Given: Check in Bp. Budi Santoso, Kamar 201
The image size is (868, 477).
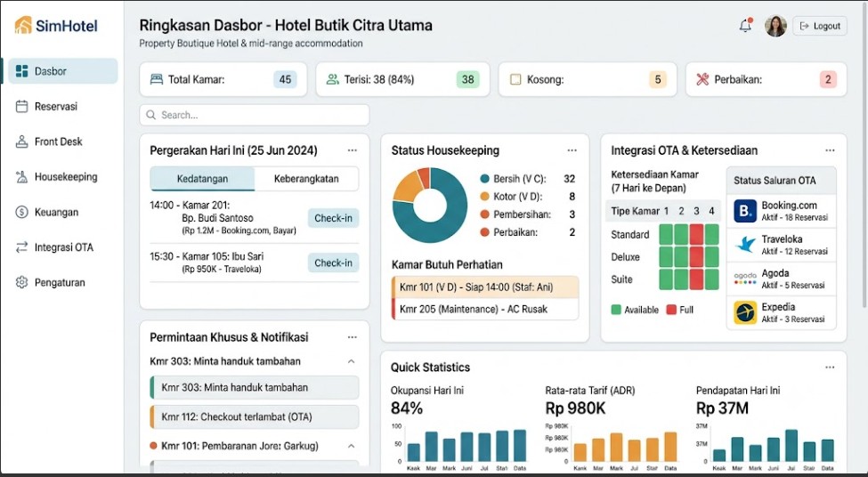Looking at the screenshot, I should tap(333, 218).
